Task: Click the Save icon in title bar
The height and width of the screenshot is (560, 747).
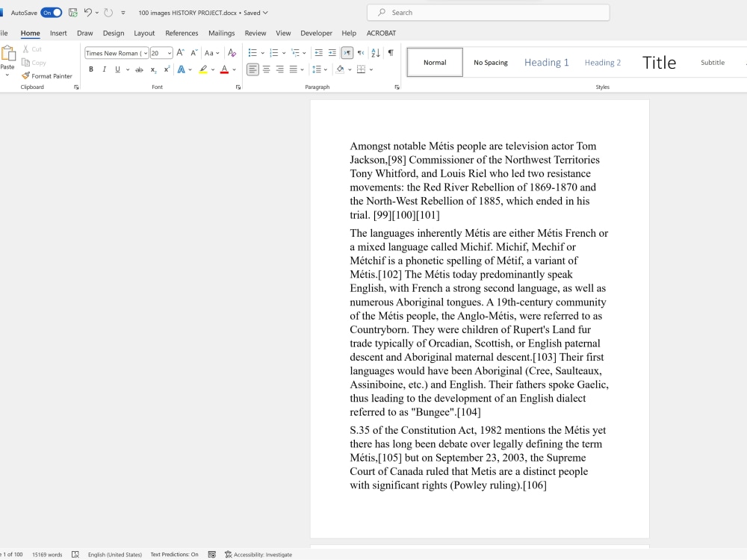Action: (73, 13)
